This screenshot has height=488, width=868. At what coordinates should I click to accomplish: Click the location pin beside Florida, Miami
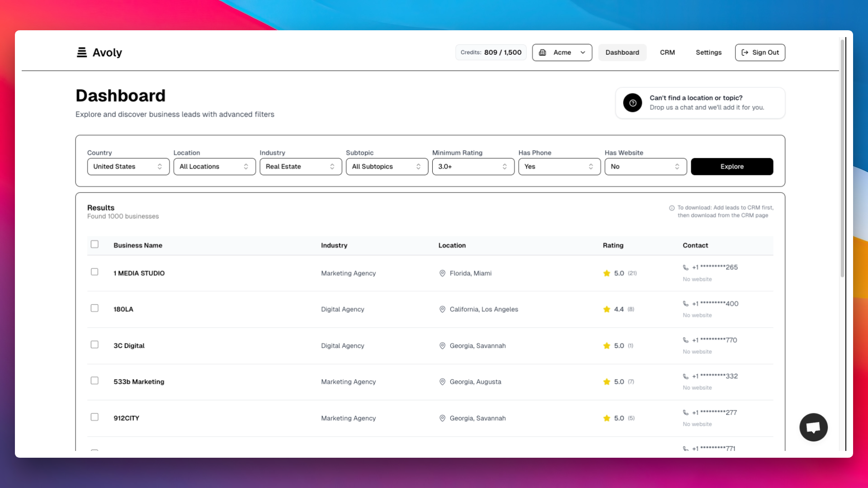[x=442, y=273]
